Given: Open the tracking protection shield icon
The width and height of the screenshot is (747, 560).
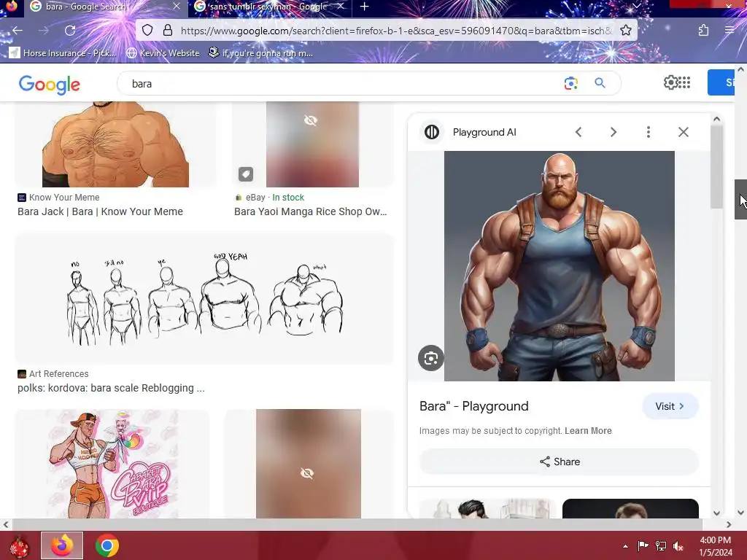Looking at the screenshot, I should click(147, 31).
